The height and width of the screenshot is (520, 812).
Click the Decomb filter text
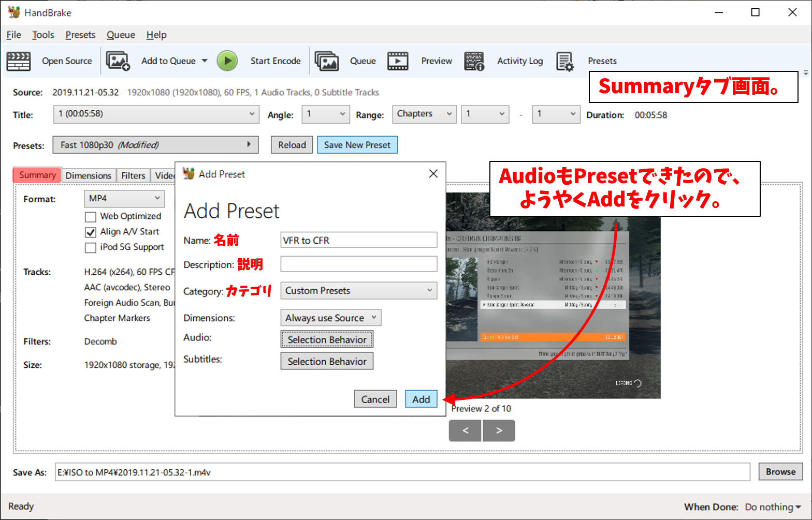(x=100, y=341)
